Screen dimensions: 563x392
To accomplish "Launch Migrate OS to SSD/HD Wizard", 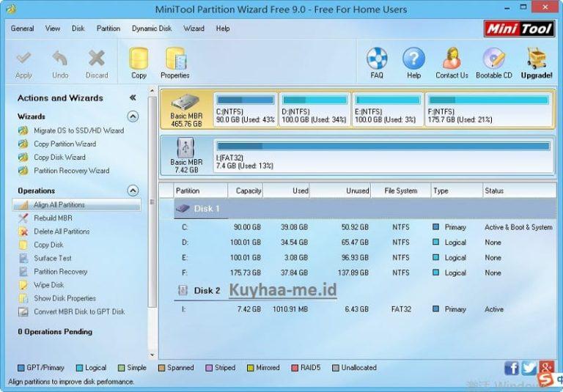I will coord(78,130).
